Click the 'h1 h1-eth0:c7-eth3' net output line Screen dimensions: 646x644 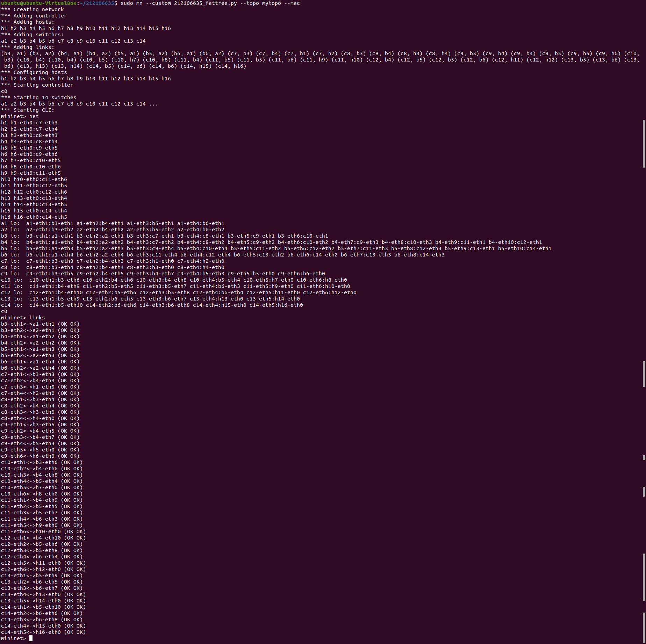coord(29,123)
